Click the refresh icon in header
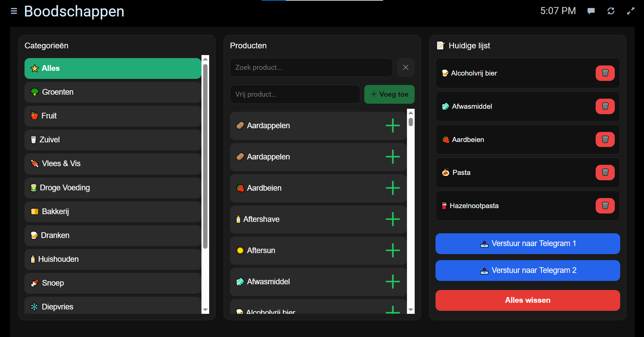Image resolution: width=644 pixels, height=337 pixels. (x=611, y=11)
